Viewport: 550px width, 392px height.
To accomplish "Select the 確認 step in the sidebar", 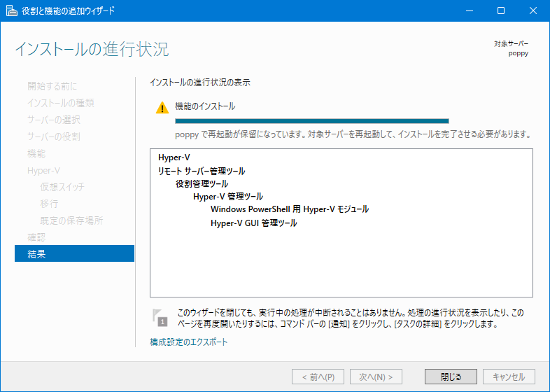I will [x=37, y=237].
